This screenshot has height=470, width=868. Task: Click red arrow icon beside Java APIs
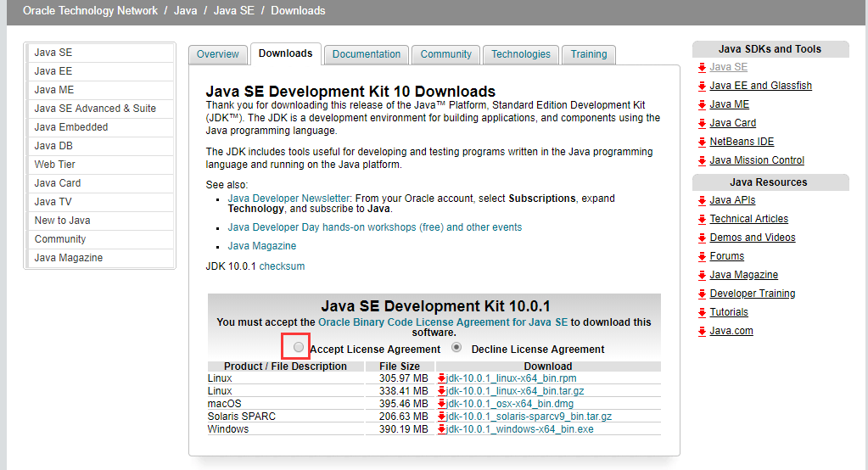pos(702,201)
